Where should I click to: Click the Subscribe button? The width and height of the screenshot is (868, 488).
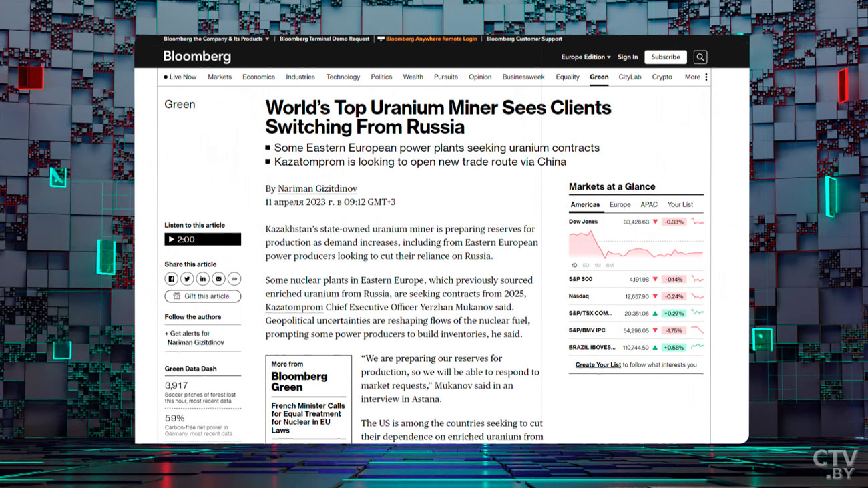[666, 57]
